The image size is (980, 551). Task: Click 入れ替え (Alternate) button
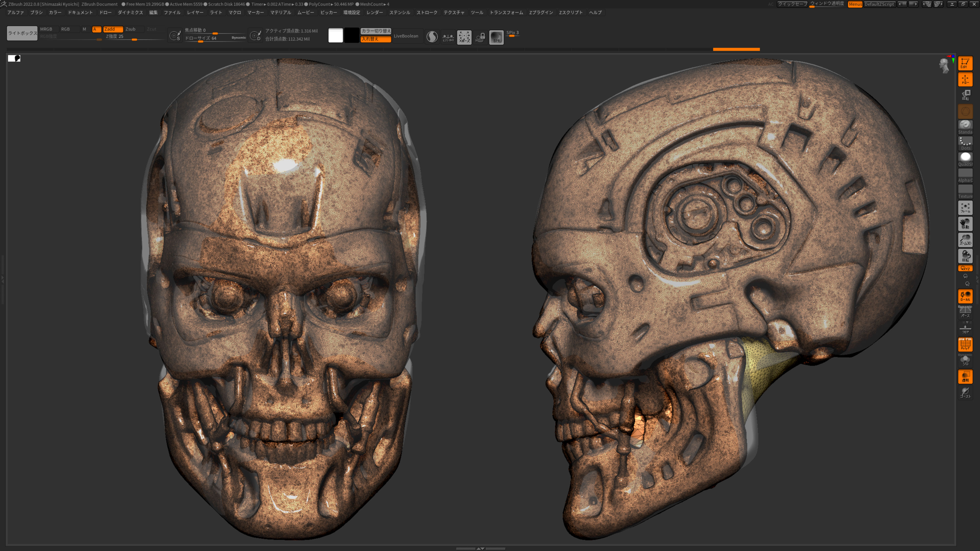coord(376,39)
